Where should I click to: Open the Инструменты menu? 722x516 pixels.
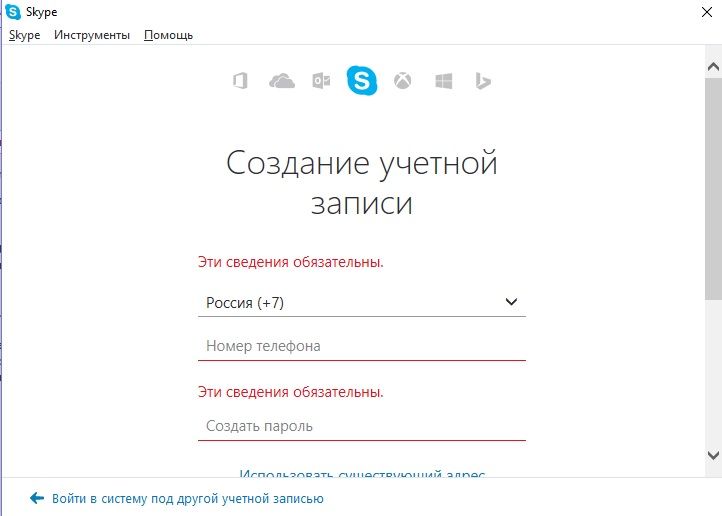point(92,35)
